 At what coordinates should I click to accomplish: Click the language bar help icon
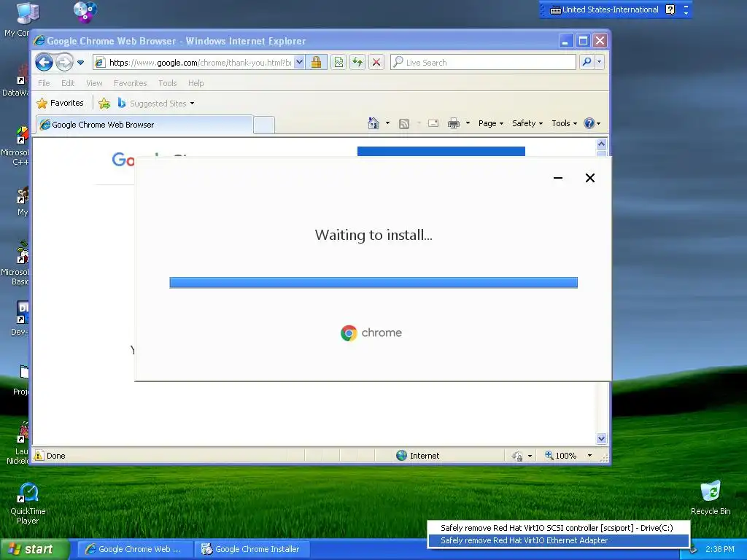click(x=670, y=9)
